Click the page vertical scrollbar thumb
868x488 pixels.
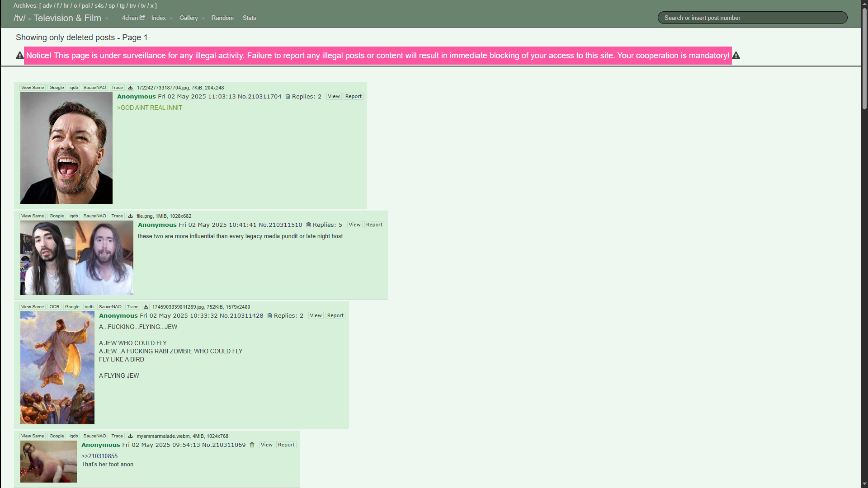(x=864, y=59)
